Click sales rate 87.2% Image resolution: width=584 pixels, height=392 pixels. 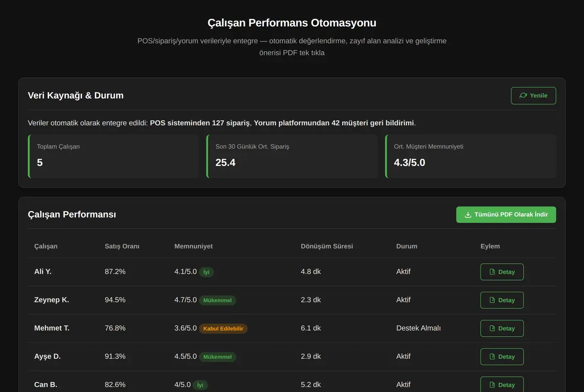pyautogui.click(x=115, y=271)
